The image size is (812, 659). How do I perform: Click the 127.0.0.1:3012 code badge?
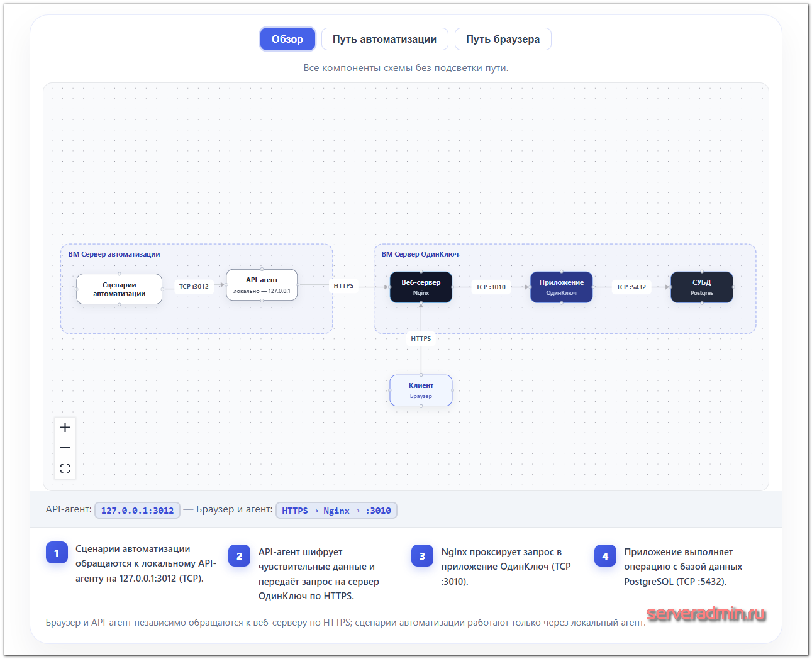(x=137, y=511)
